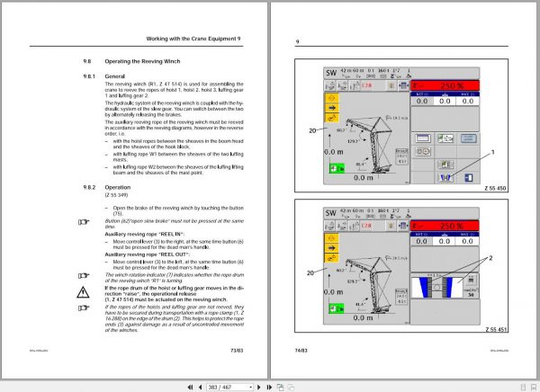Click the yellow arrow icon in upper figure Z 55 450
The width and height of the screenshot is (540, 392).
point(332,108)
